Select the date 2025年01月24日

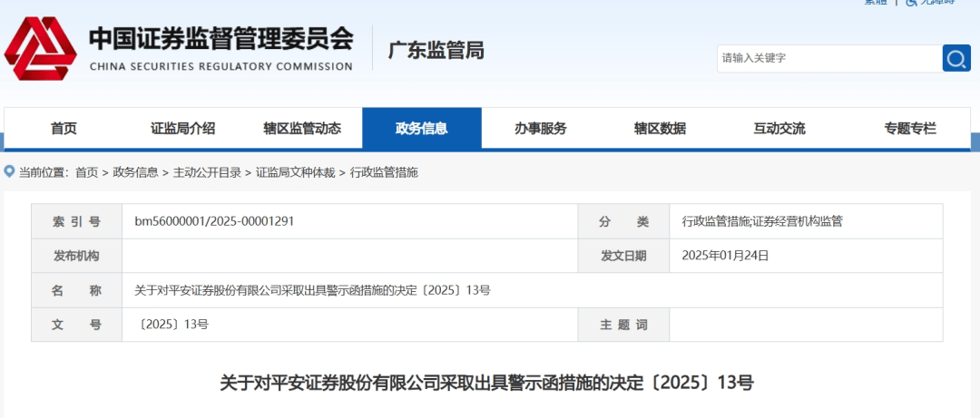(725, 255)
